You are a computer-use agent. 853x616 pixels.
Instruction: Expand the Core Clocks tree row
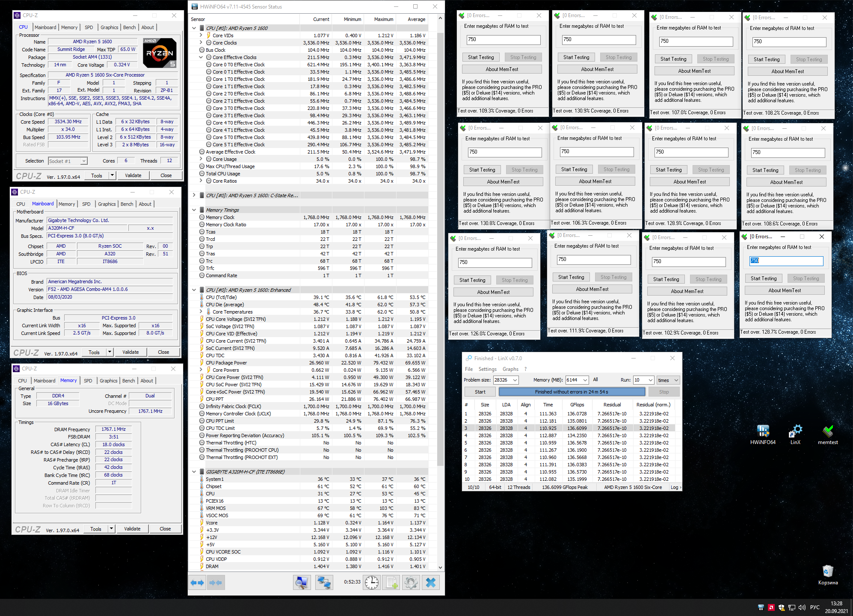(x=201, y=43)
